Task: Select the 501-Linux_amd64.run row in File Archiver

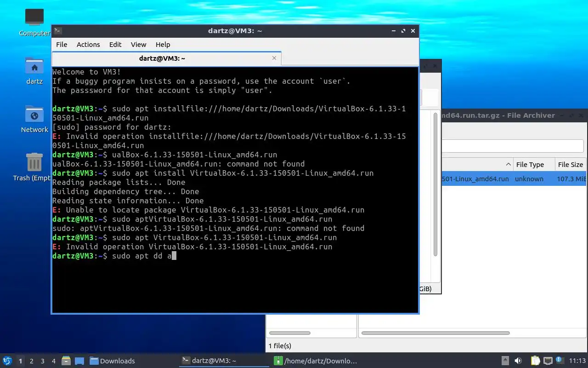Action: click(x=514, y=178)
